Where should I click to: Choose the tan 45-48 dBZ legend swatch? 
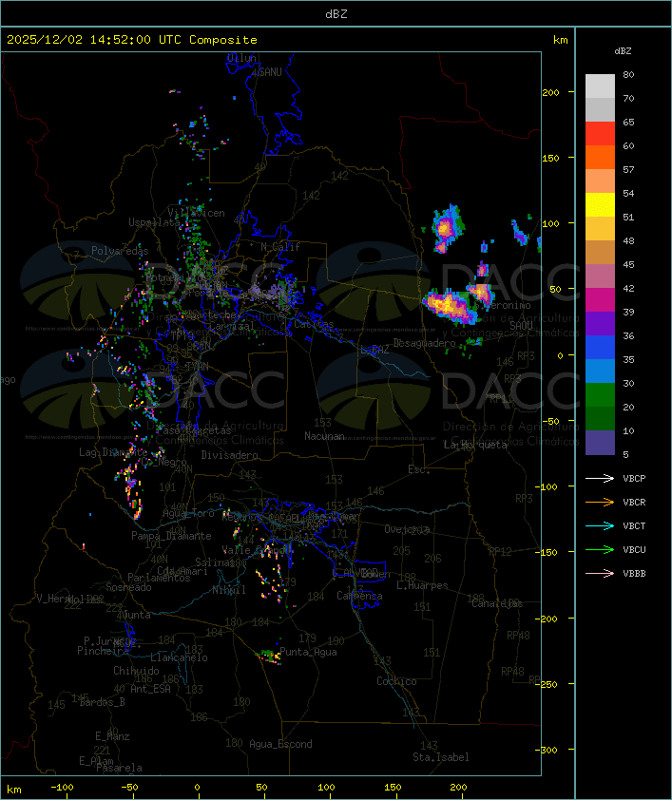coord(600,253)
